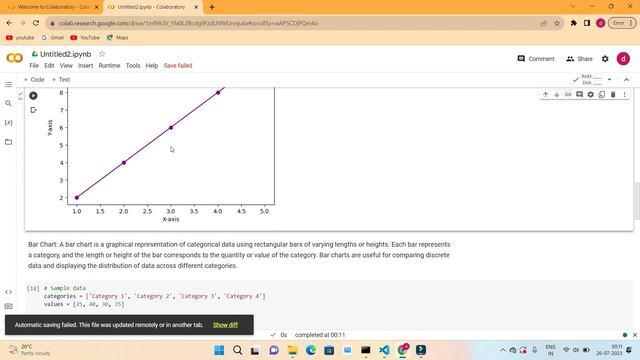The image size is (640, 360).
Task: Open the Edit menu
Action: coord(49,66)
